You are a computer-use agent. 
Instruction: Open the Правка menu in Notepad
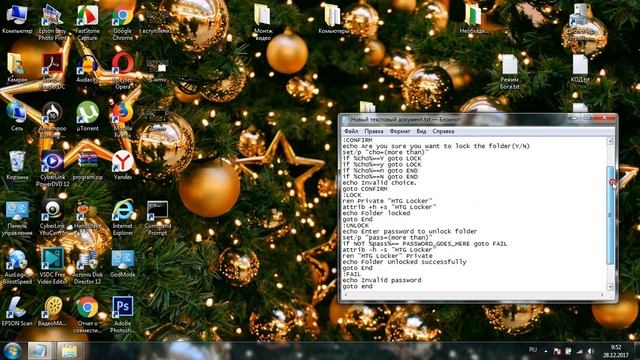pyautogui.click(x=373, y=131)
